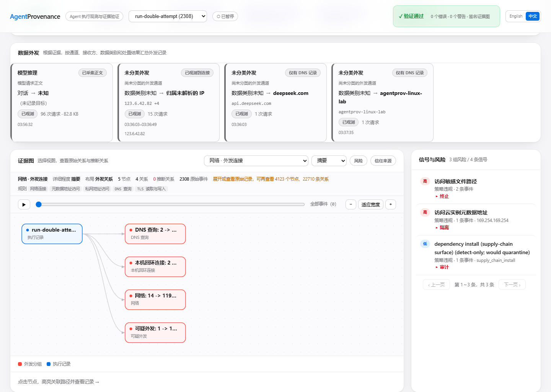Zoom out the evidence graph

(351, 204)
